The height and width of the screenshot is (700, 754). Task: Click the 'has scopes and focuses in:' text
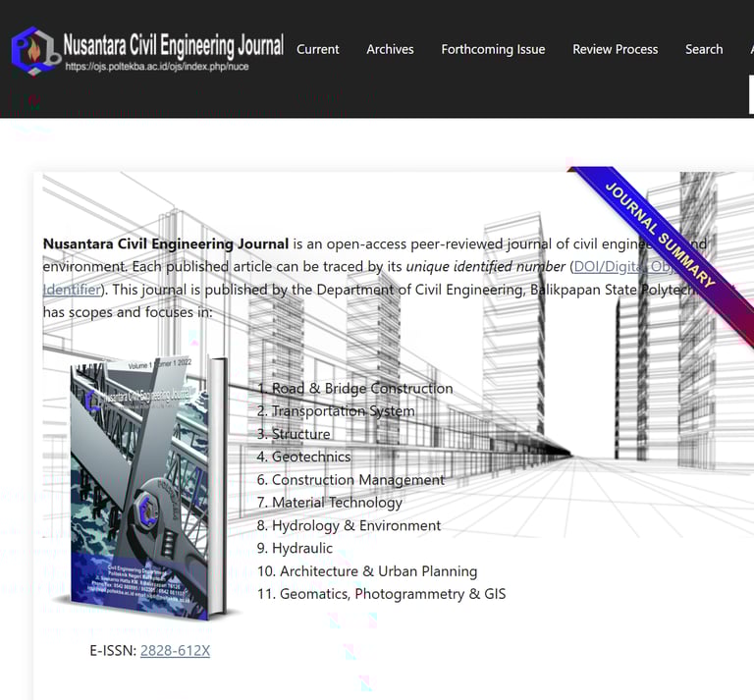coord(128,312)
